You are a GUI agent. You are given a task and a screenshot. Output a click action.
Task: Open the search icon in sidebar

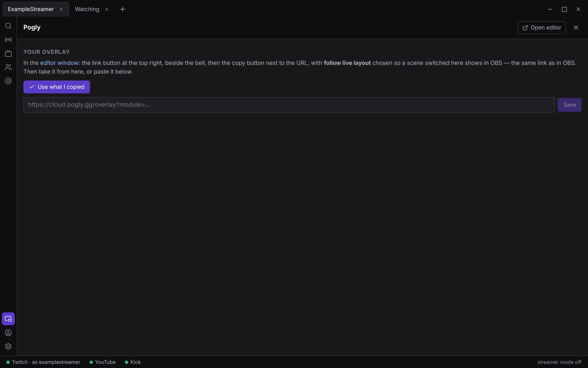(x=8, y=26)
